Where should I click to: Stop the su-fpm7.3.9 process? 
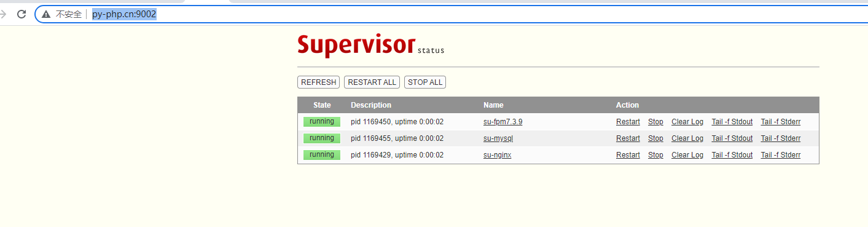pos(655,122)
